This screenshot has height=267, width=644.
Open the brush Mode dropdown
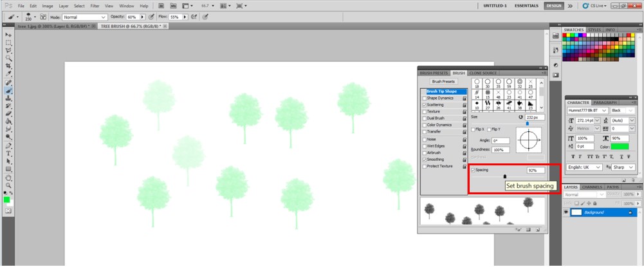pos(85,17)
